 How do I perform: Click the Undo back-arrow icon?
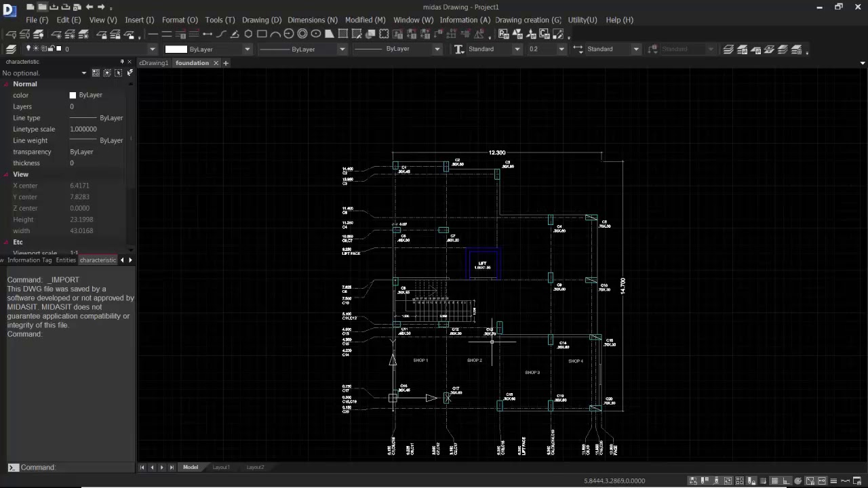click(x=90, y=7)
